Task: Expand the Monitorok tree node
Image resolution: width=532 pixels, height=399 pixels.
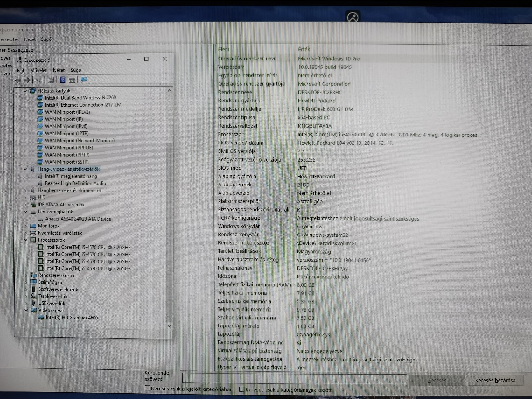Action: (25, 226)
